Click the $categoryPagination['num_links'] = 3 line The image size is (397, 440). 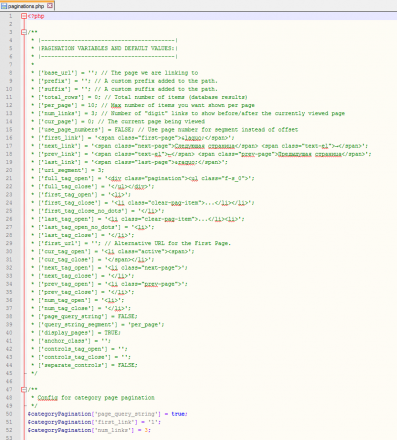coord(89,430)
